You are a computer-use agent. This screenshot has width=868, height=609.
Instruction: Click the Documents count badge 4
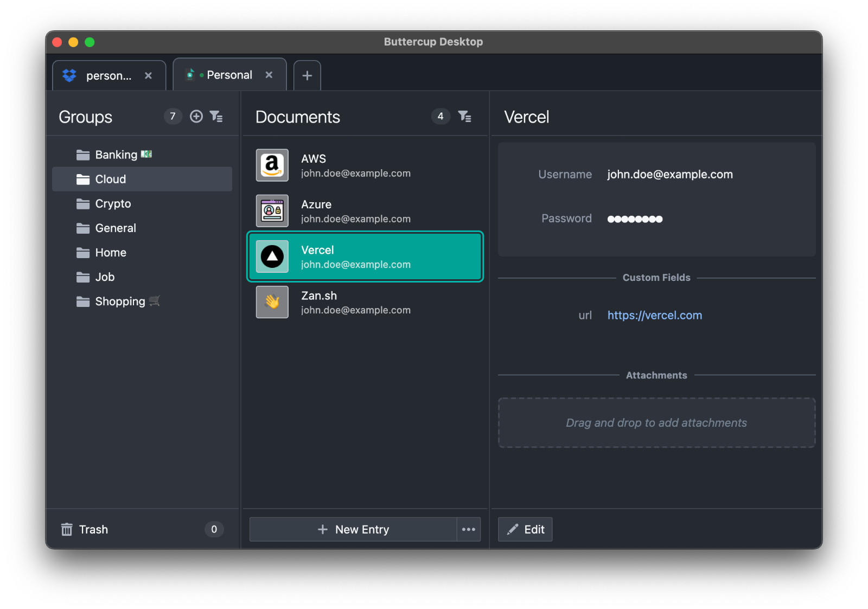[x=441, y=116]
